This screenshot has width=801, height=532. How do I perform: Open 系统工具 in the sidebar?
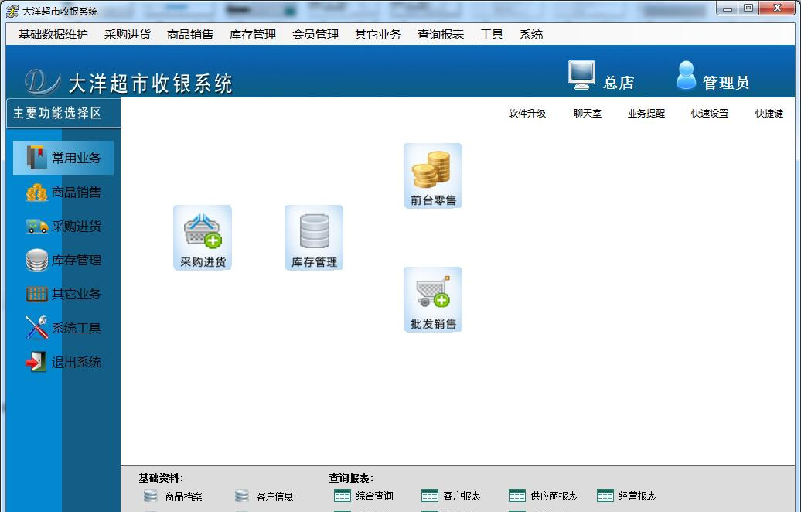coord(63,328)
